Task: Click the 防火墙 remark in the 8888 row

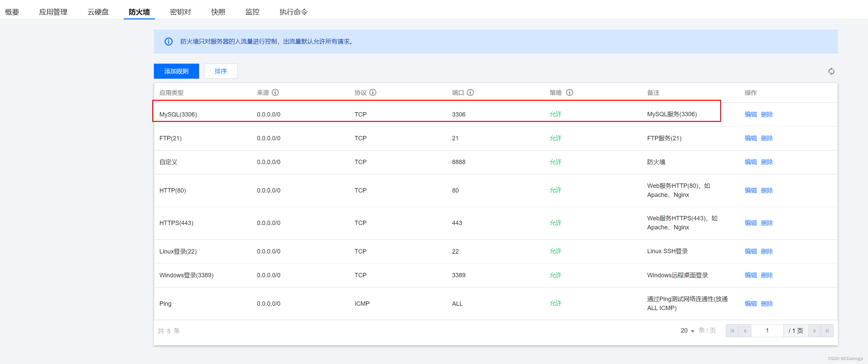Action: point(656,162)
